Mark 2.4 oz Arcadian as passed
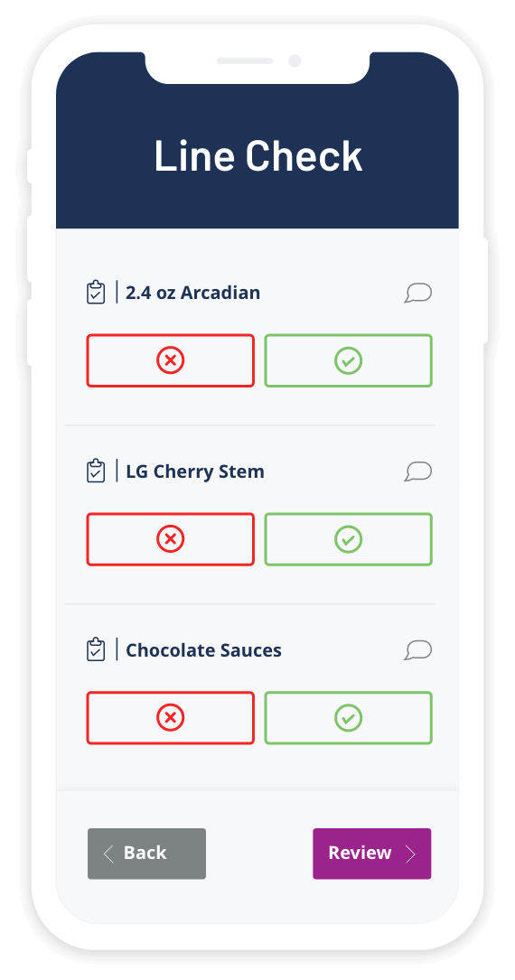This screenshot has width=515, height=980. tap(348, 360)
